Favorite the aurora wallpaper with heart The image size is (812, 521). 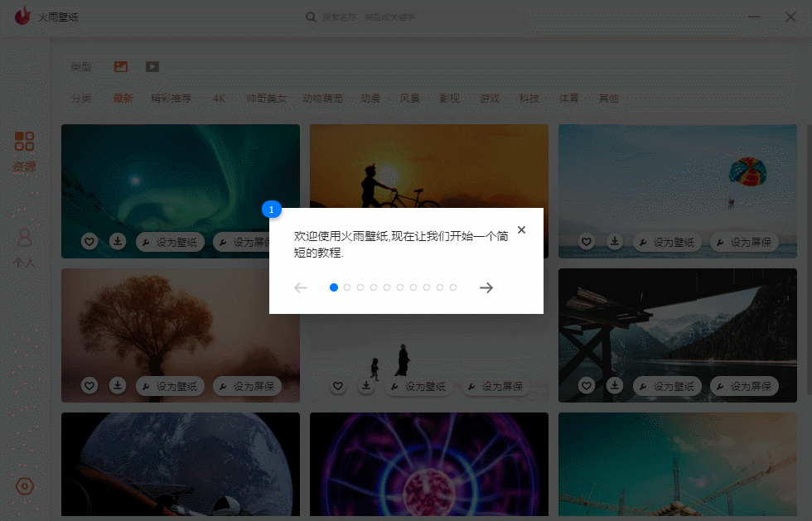(x=89, y=241)
